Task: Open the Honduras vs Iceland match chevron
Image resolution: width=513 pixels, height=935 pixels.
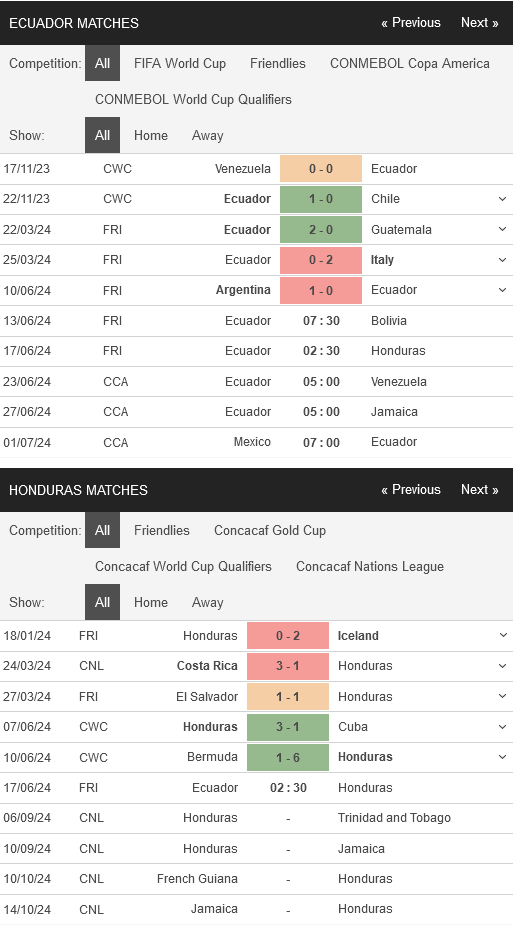Action: coord(502,636)
